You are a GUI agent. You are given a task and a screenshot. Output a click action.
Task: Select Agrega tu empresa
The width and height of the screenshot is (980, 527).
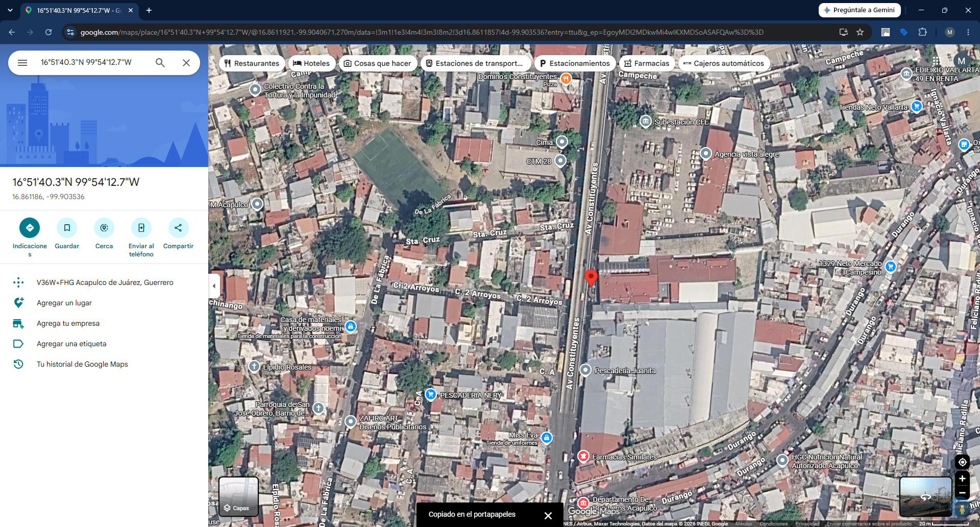[x=104, y=323]
